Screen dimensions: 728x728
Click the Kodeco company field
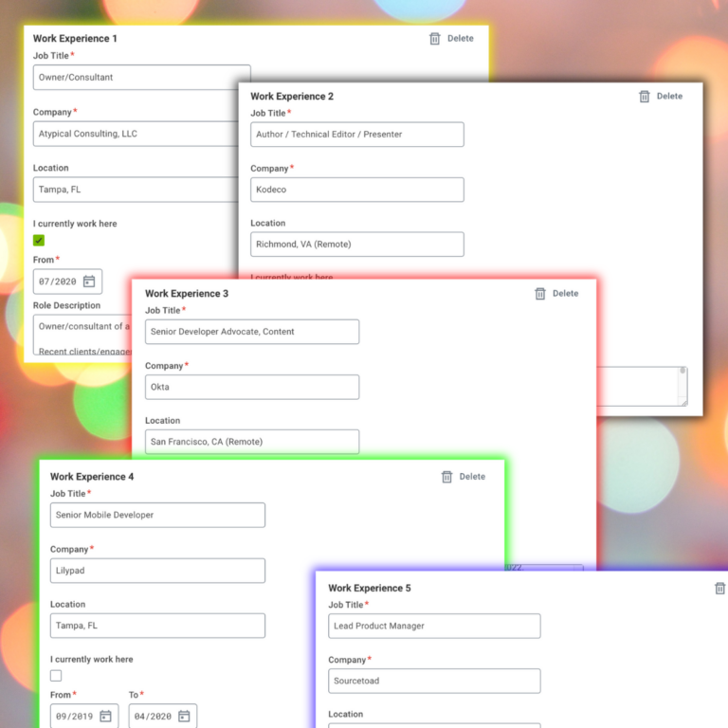click(356, 190)
